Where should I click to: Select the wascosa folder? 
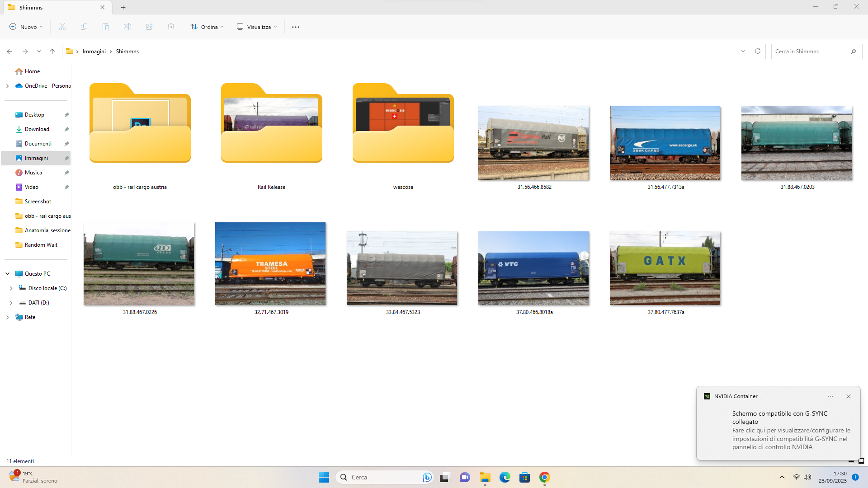pos(403,136)
